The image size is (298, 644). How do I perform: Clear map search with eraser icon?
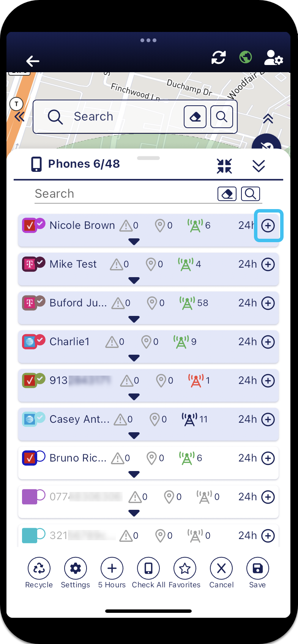point(195,116)
